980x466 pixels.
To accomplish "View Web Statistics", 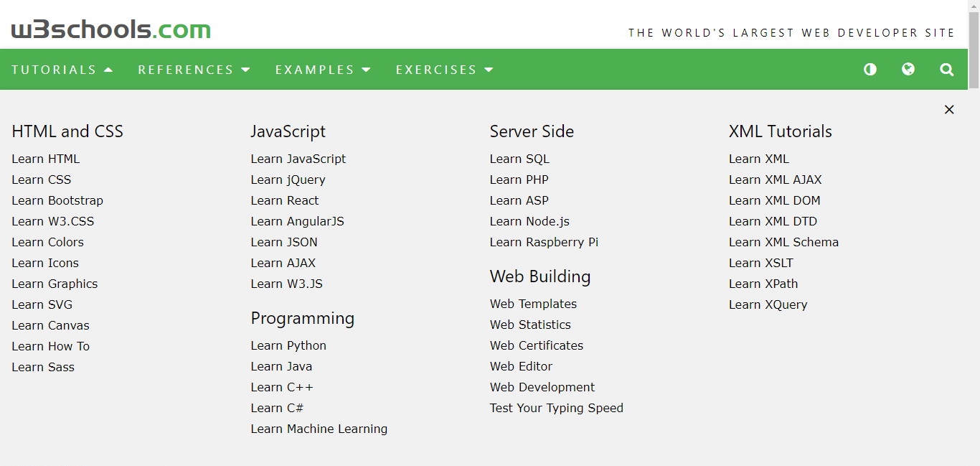I will [530, 325].
